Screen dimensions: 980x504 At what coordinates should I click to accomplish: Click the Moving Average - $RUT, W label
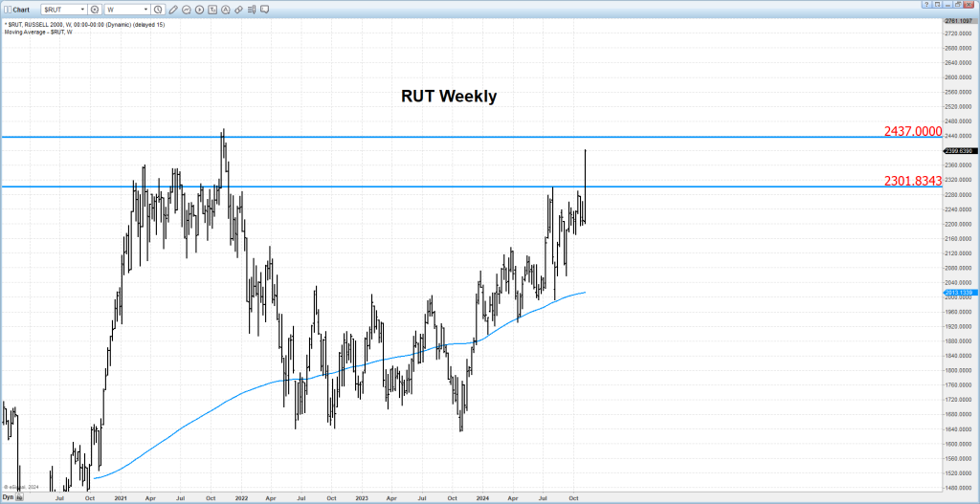[x=37, y=32]
